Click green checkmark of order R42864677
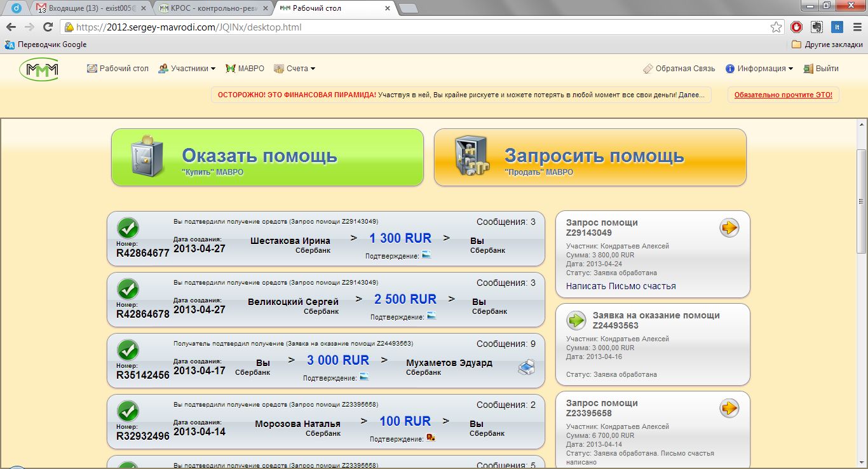Screen dimensions: 868x469 pyautogui.click(x=128, y=228)
